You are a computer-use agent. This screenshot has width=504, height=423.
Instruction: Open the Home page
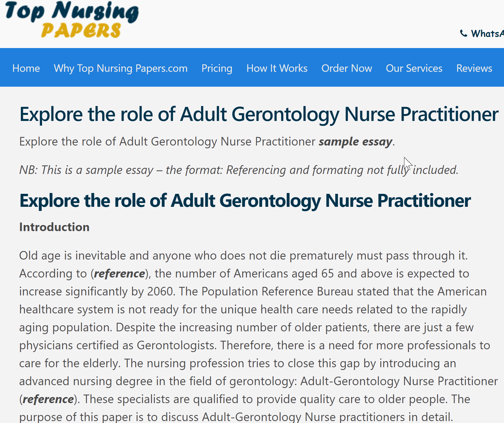[26, 68]
